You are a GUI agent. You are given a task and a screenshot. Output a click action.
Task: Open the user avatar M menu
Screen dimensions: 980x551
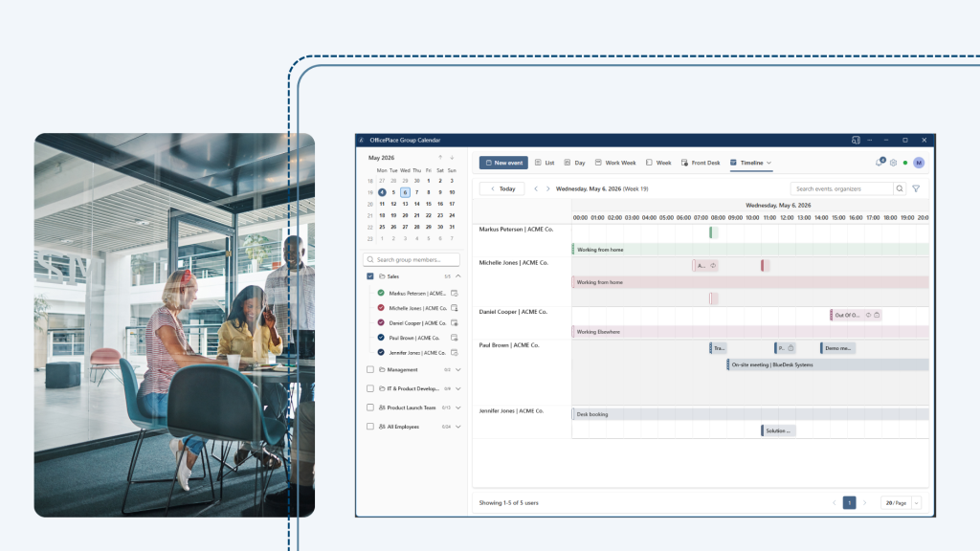(919, 163)
